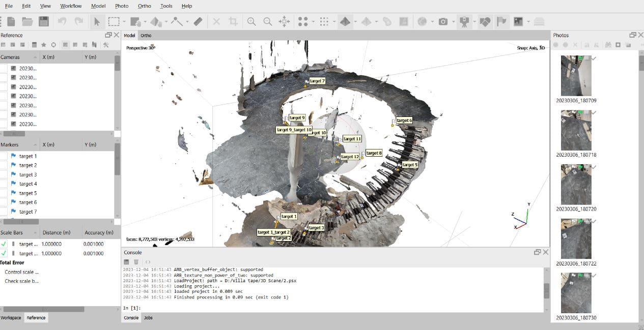644x330 pixels.
Task: Activate the Rectangle Selection tool
Action: [x=114, y=21]
